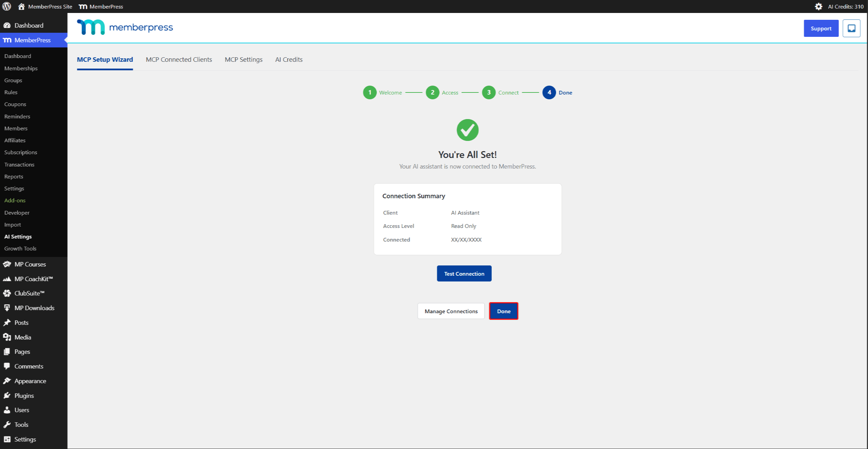Select the AI Credits tab
This screenshot has height=449, width=868.
(289, 59)
